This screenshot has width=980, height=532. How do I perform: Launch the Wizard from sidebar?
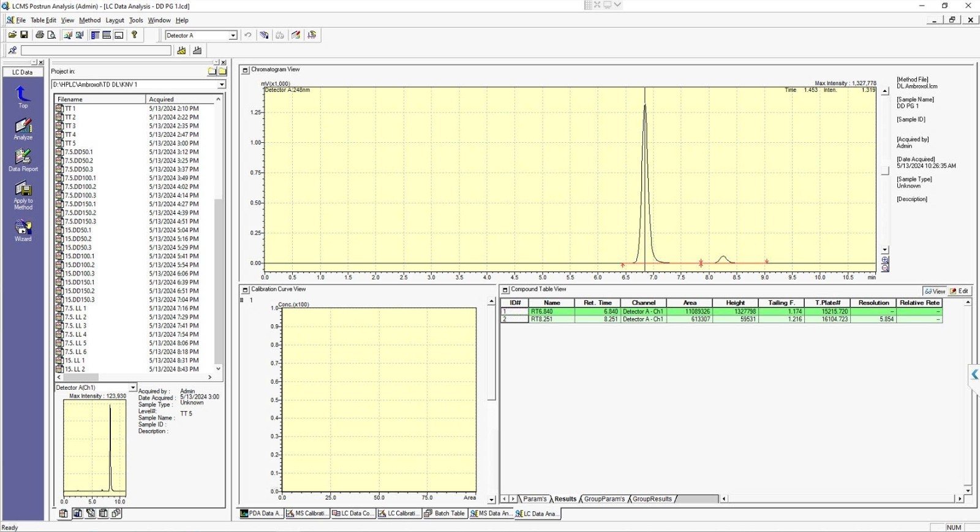pyautogui.click(x=23, y=230)
